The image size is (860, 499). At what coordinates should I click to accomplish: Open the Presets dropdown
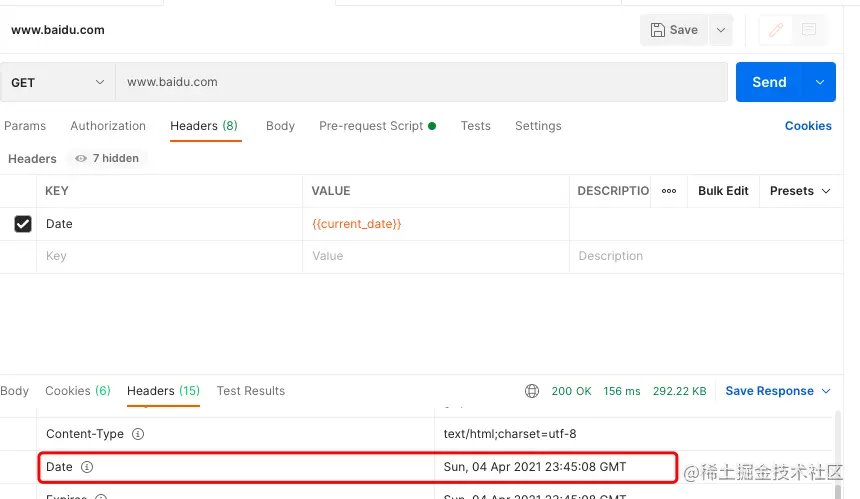pyautogui.click(x=800, y=191)
